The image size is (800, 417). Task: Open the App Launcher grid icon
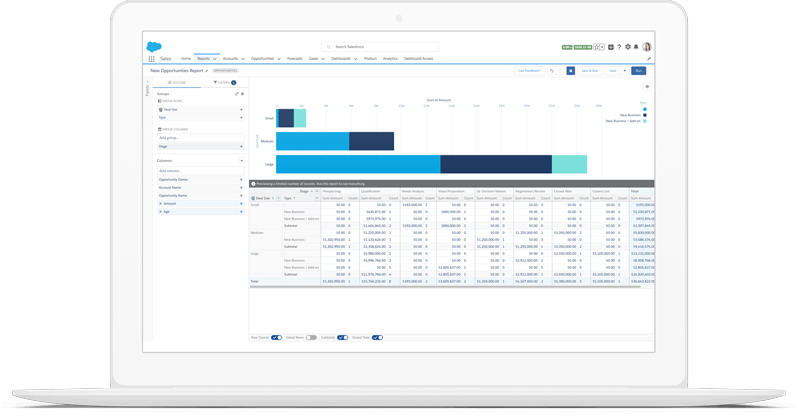[152, 59]
